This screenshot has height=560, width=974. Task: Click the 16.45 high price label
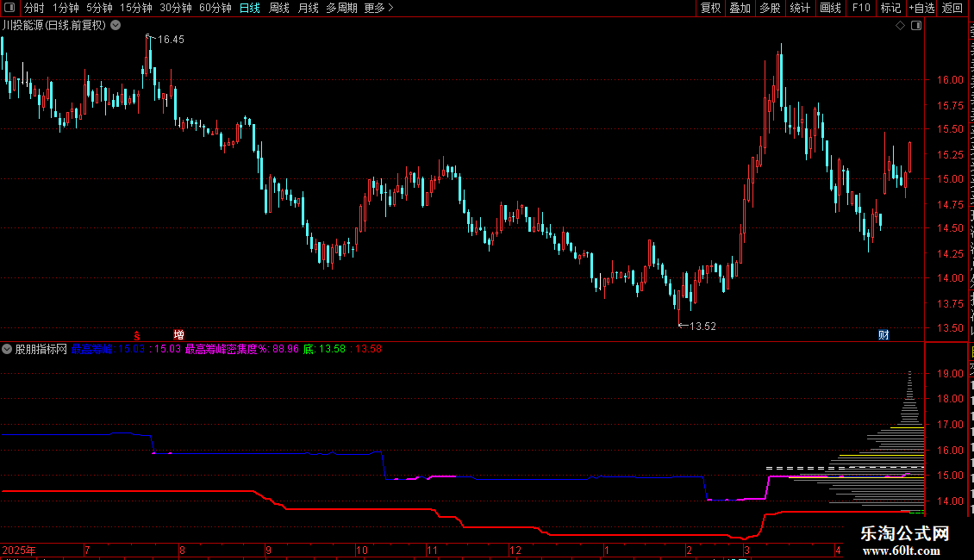click(171, 40)
